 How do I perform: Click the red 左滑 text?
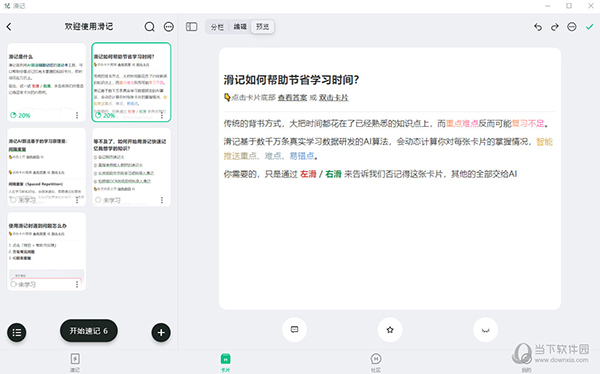click(308, 174)
